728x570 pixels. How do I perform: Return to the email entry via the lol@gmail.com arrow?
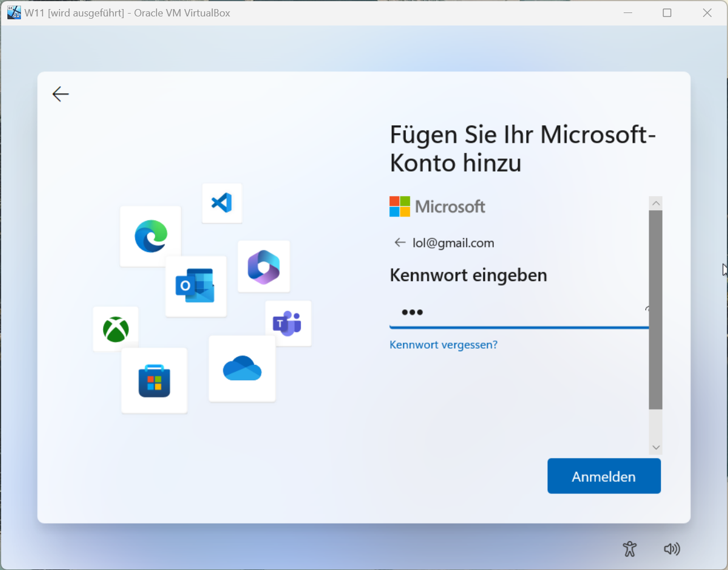(400, 243)
